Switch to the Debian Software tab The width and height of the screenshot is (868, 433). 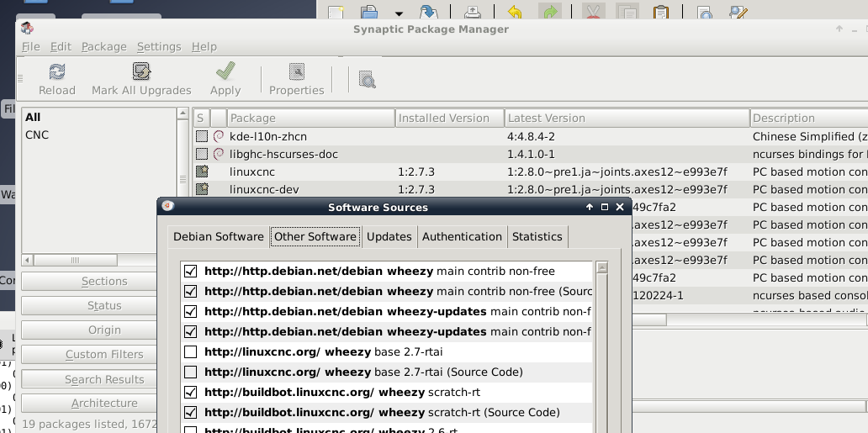[219, 237]
